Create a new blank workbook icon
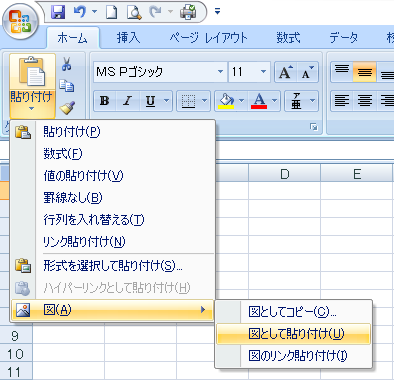Image resolution: width=394 pixels, height=380 pixels. click(x=111, y=12)
